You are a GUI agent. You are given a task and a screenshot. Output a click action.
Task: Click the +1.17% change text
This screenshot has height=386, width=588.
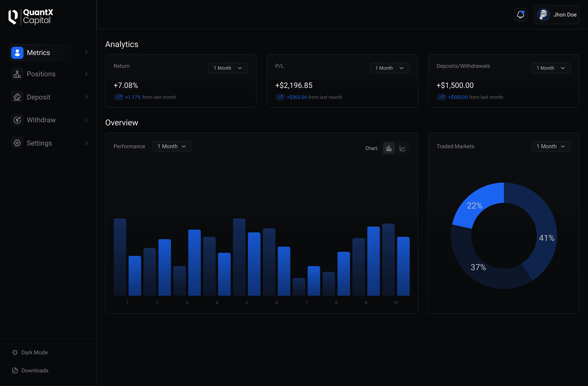(x=133, y=97)
